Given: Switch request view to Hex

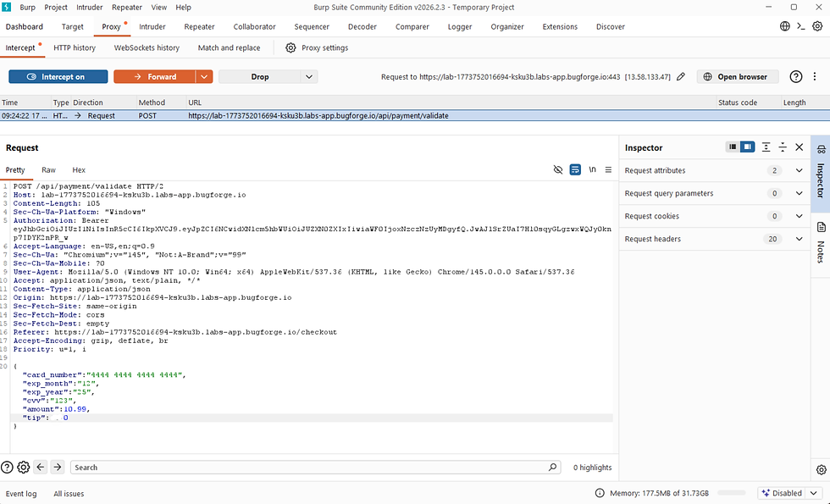Looking at the screenshot, I should click(x=79, y=170).
